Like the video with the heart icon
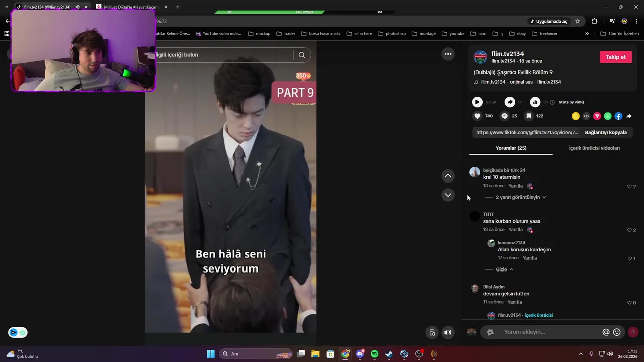Screen dimensions: 644x362 click(477, 116)
